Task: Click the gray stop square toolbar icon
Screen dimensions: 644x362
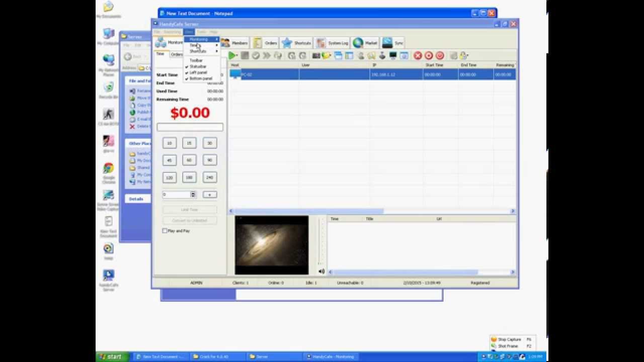Action: click(x=245, y=56)
